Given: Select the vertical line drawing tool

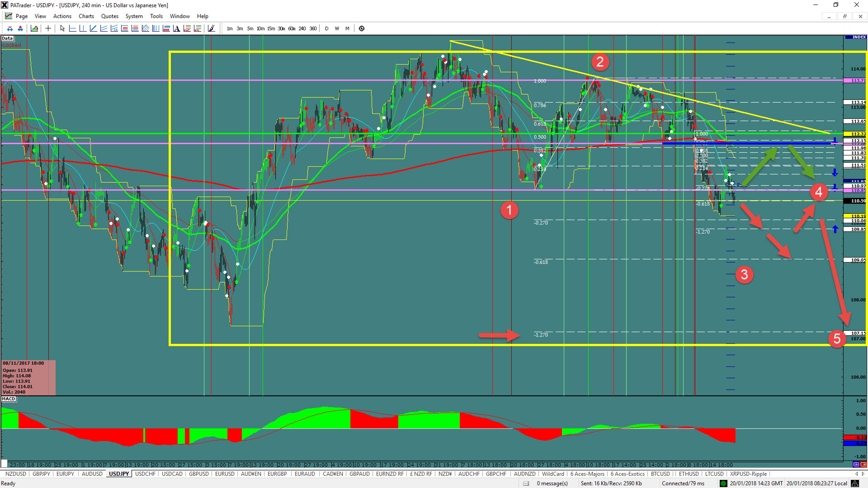Looking at the screenshot, I should pos(83,29).
